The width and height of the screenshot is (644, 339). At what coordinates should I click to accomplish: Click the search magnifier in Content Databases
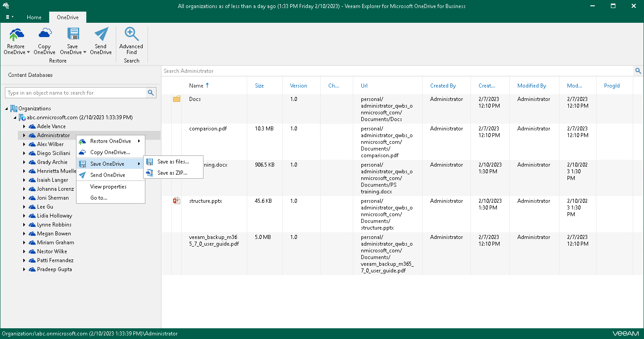click(x=151, y=93)
